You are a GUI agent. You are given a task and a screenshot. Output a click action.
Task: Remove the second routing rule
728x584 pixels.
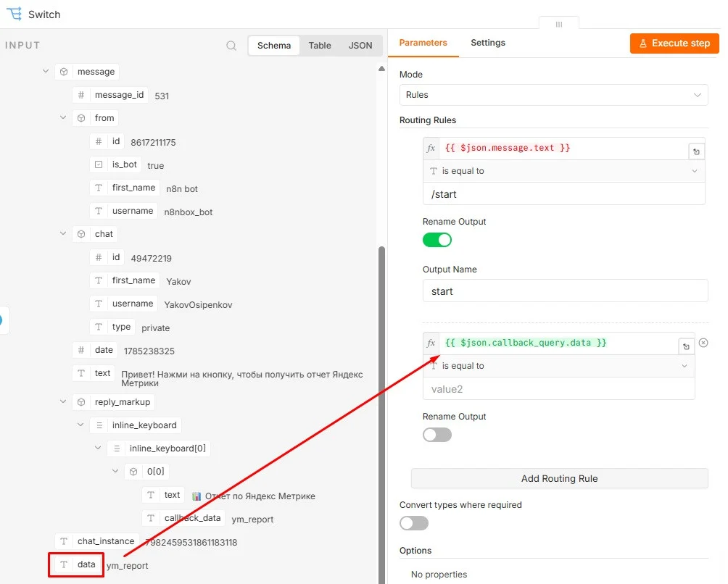[x=703, y=343]
